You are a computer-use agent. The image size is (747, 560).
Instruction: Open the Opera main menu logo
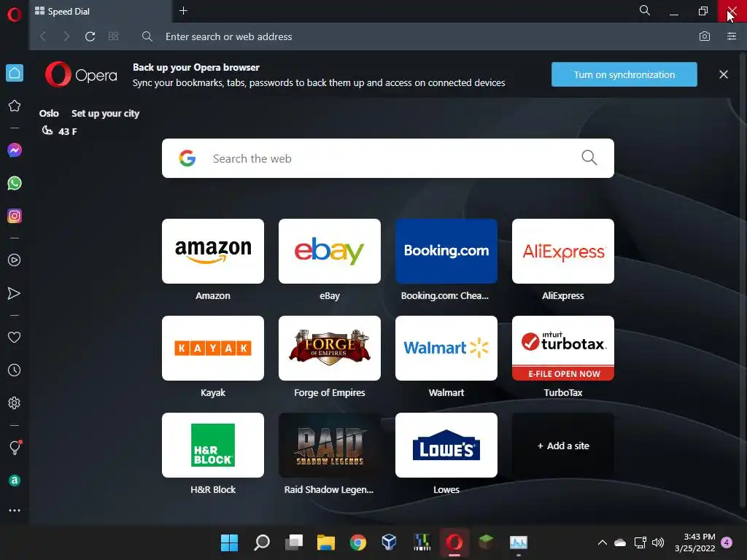coord(15,14)
